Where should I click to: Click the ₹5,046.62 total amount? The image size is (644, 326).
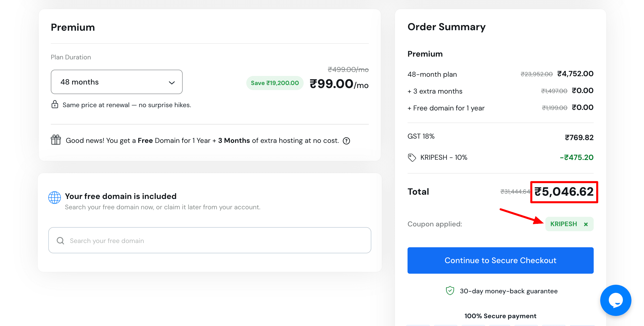(x=564, y=192)
